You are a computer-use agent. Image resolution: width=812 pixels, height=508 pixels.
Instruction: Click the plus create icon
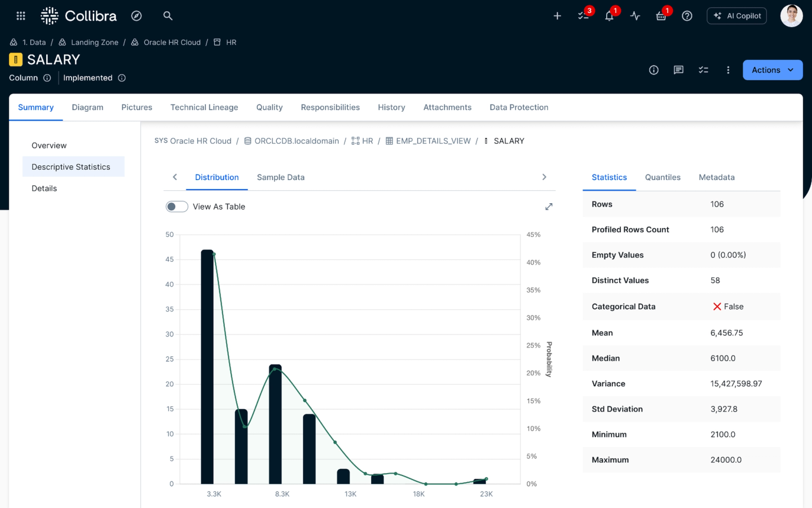pyautogui.click(x=557, y=16)
